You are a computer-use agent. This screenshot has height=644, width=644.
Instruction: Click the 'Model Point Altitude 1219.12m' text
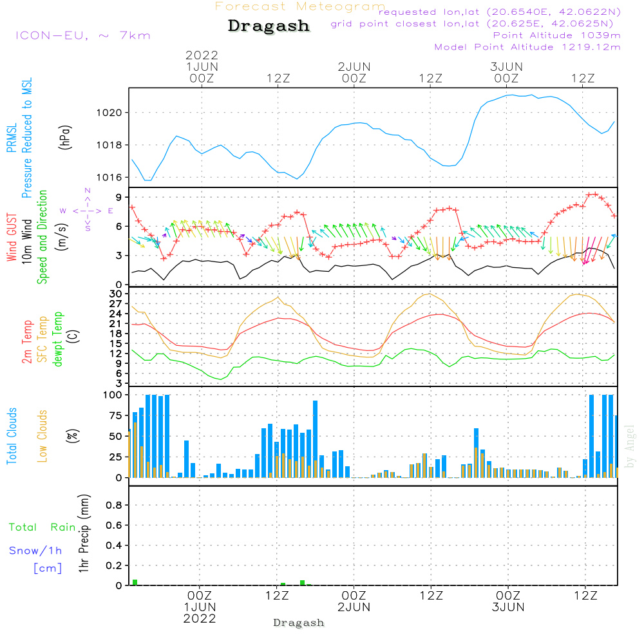point(527,47)
